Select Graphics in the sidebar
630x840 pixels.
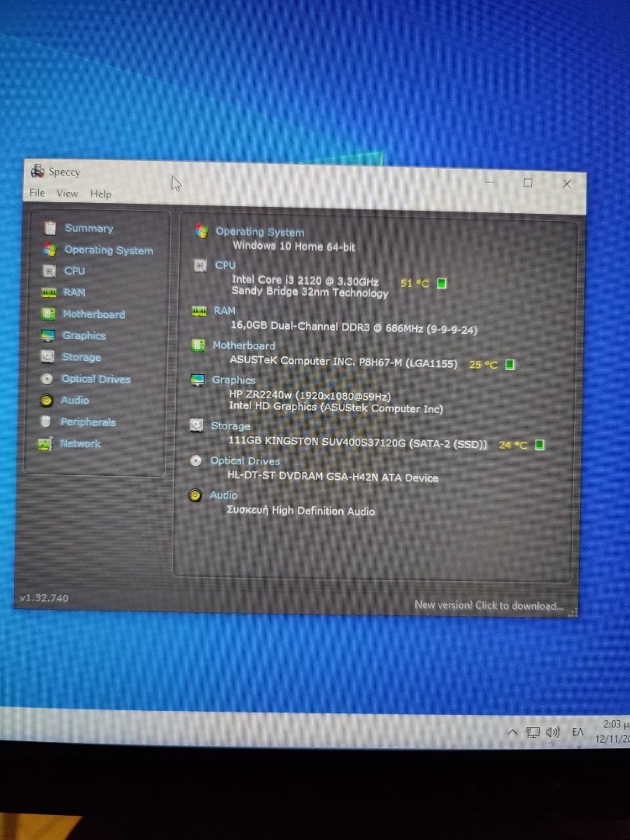tap(84, 336)
